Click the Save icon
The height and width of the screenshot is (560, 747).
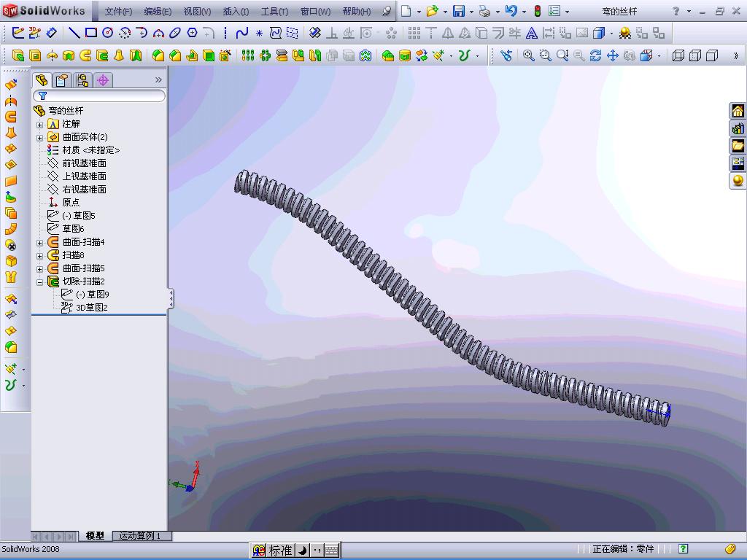tap(459, 11)
